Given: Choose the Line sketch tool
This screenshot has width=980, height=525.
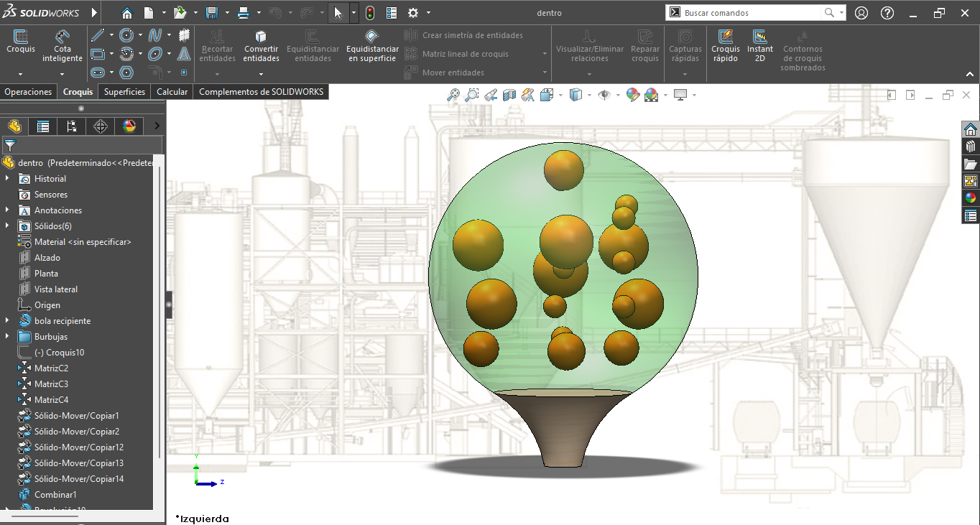Looking at the screenshot, I should (x=98, y=35).
